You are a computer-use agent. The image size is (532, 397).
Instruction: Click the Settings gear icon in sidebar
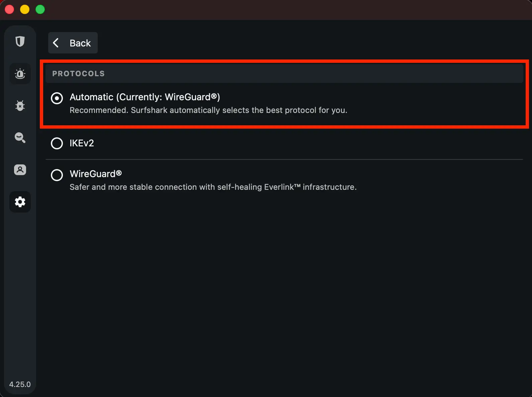click(x=20, y=202)
